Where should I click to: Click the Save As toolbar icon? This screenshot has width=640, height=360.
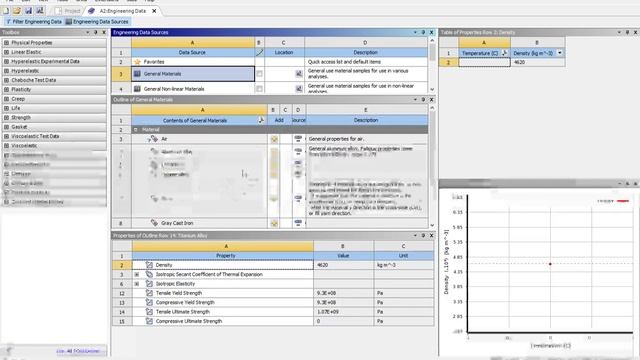(40, 11)
